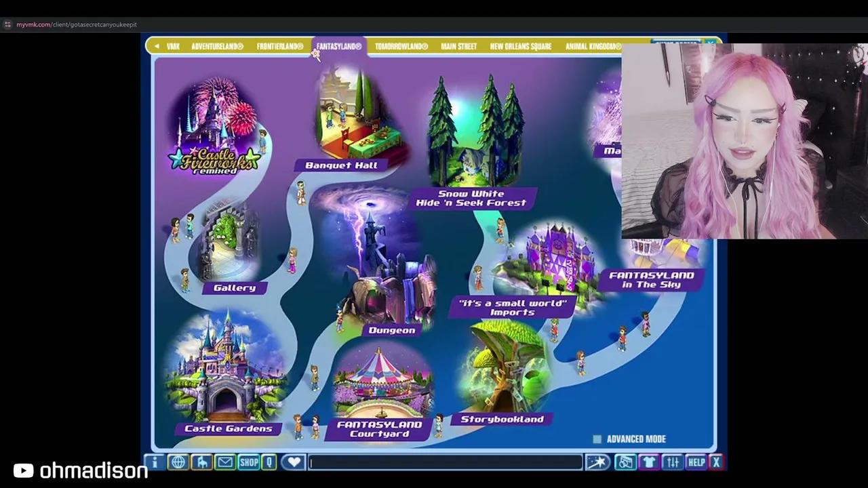Click the Castle Gardens label

(229, 428)
